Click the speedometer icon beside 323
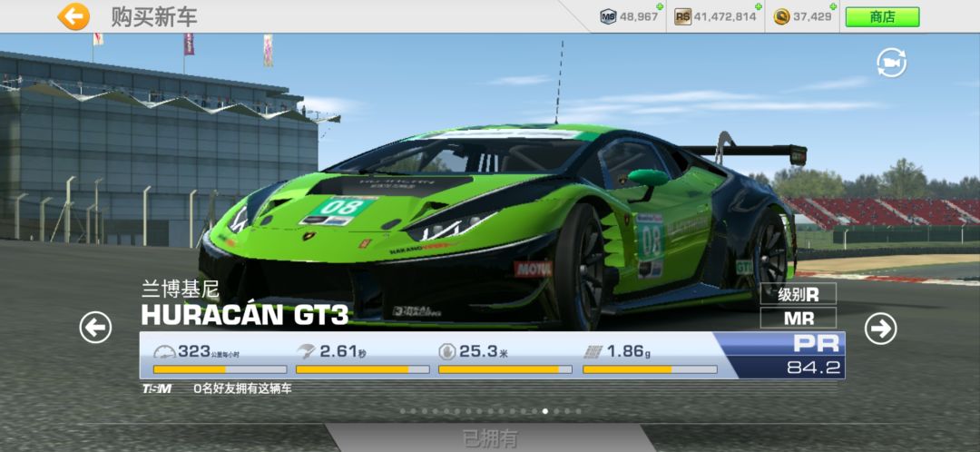This screenshot has width=980, height=452. tap(163, 352)
